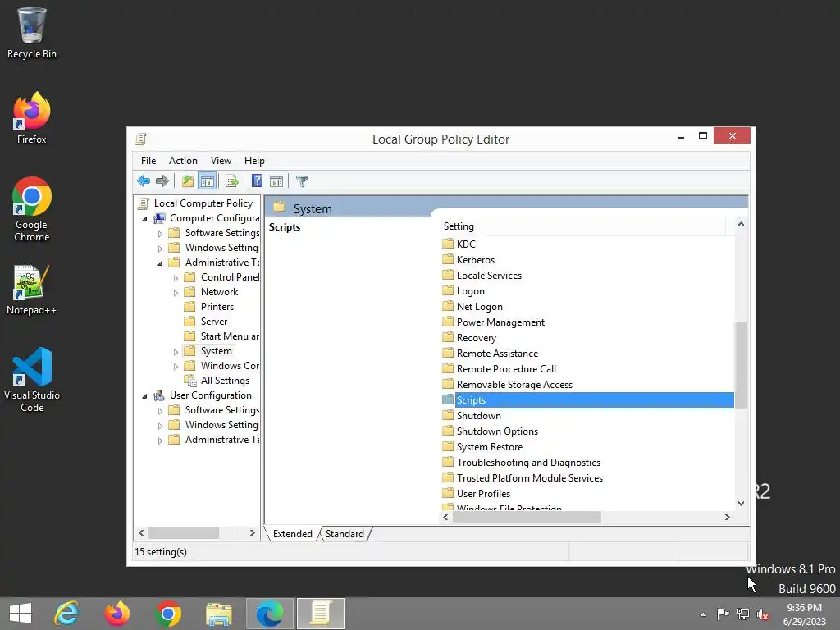Click the settings list vertical scrollbar thumb
Viewport: 840px width, 630px height.
[741, 365]
